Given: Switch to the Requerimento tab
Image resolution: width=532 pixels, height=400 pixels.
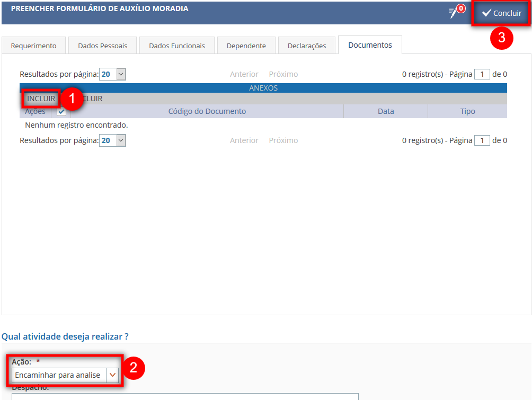Looking at the screenshot, I should pos(33,46).
